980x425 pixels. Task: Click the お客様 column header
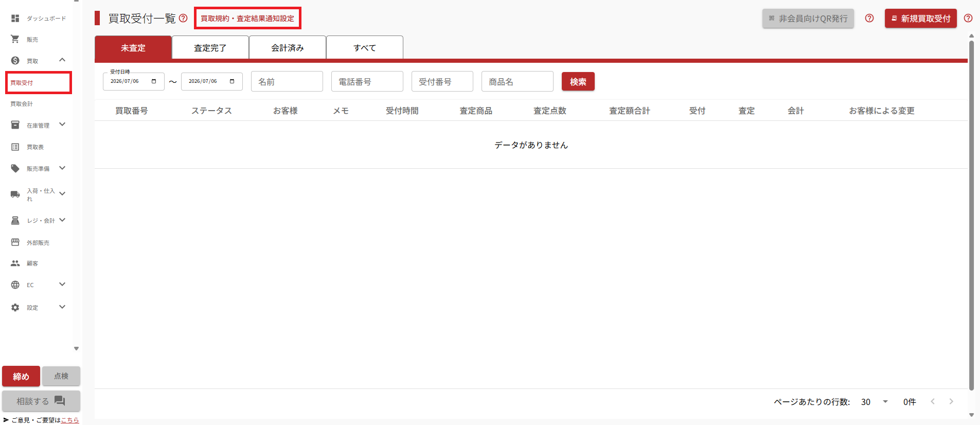(x=286, y=111)
